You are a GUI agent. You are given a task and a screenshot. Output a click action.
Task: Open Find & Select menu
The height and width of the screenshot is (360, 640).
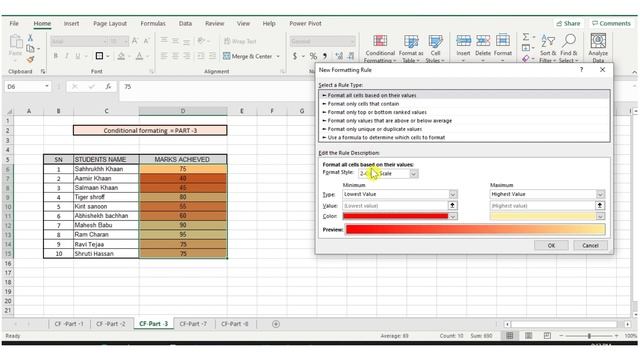(x=569, y=49)
